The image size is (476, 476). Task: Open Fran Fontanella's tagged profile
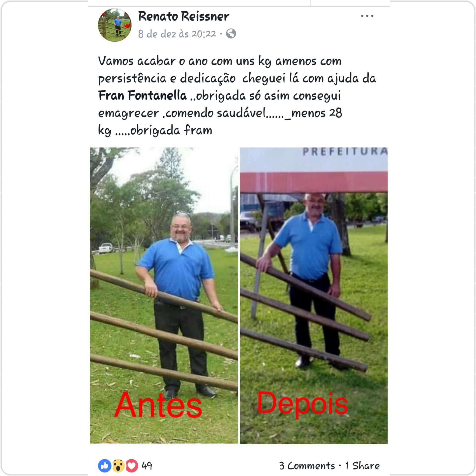pos(142,95)
